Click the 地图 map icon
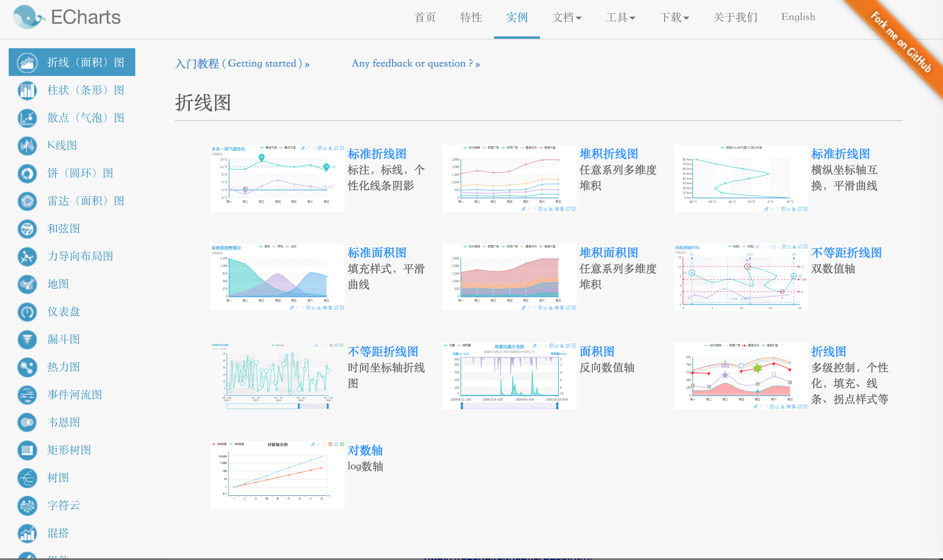 click(27, 284)
